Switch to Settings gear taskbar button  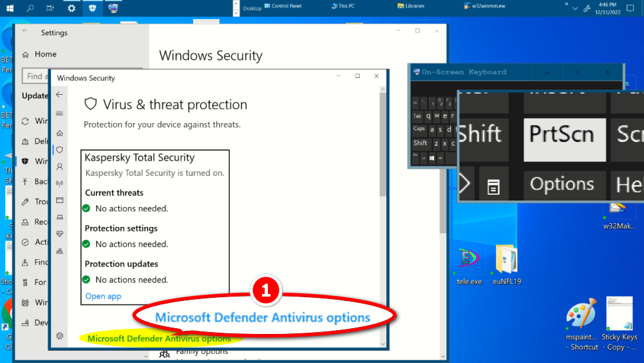click(x=71, y=8)
